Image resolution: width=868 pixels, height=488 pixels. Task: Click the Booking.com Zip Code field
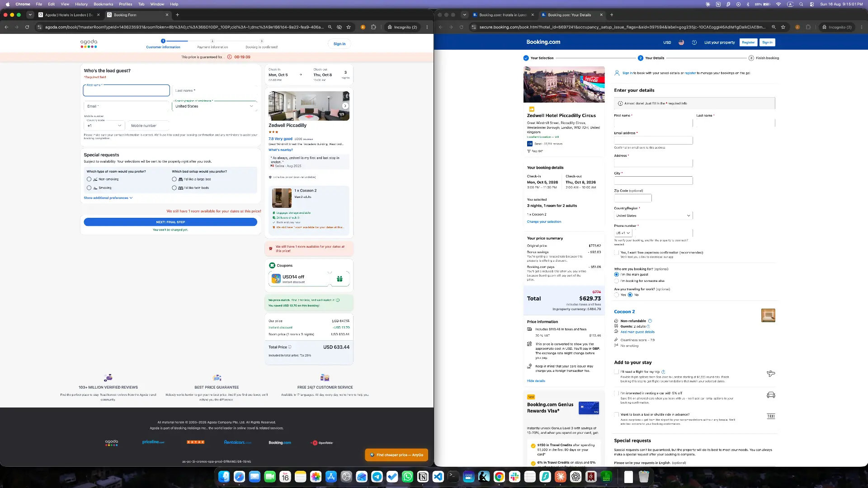(x=632, y=198)
